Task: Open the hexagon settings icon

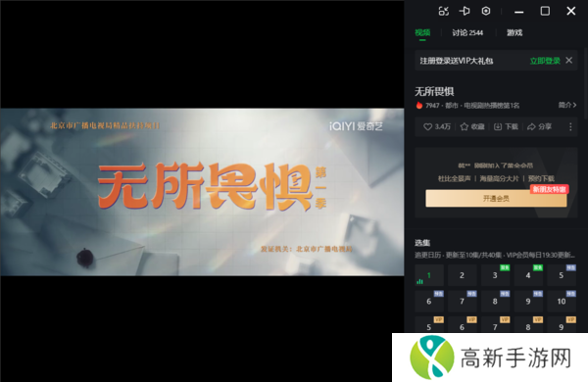Action: [x=486, y=11]
